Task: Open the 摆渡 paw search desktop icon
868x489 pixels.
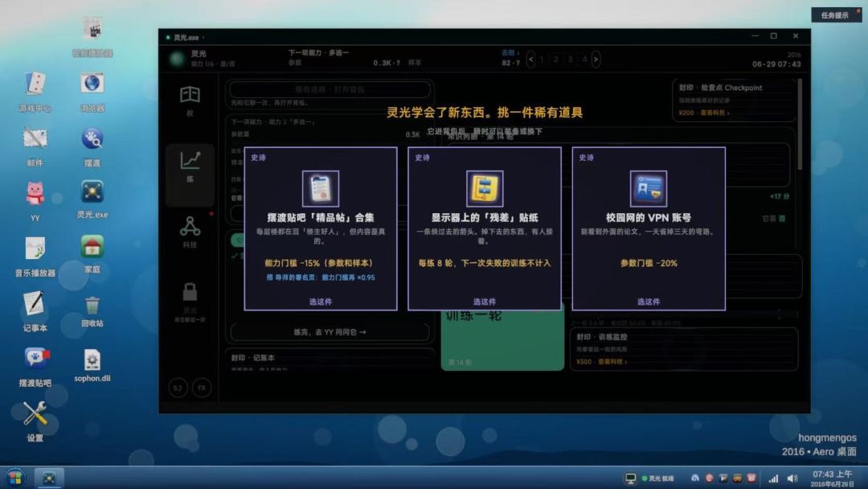Action: point(92,146)
